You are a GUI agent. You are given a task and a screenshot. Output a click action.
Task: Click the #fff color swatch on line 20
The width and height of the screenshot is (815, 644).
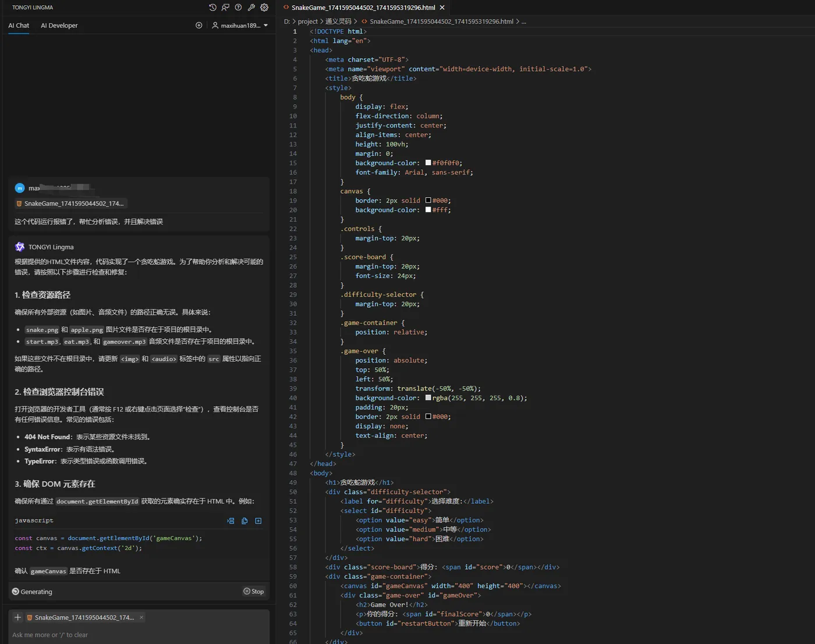(x=428, y=210)
